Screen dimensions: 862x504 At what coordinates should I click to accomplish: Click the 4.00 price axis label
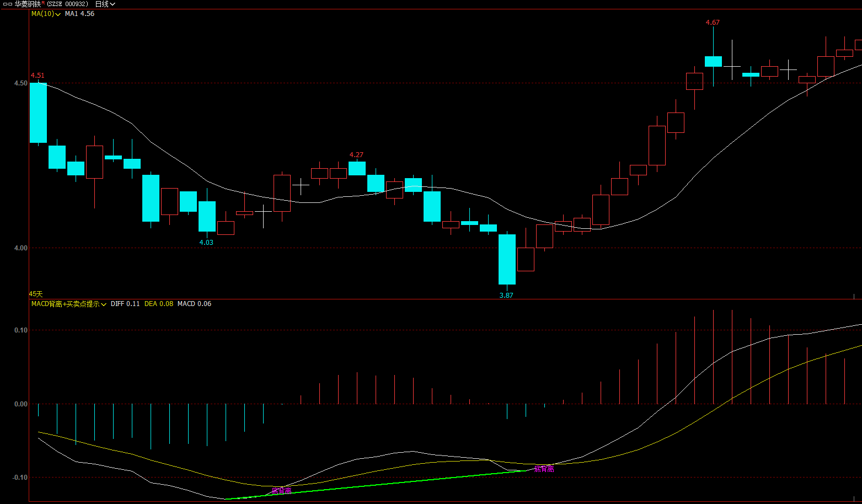point(20,248)
